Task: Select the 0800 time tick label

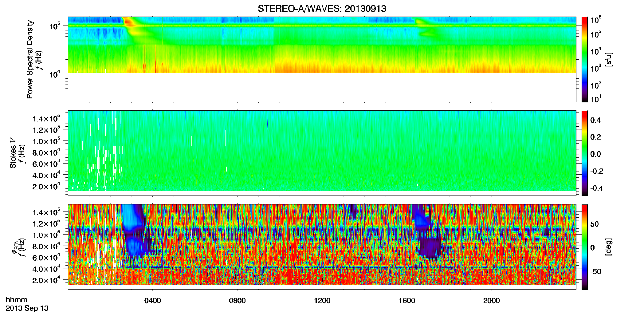Action: [x=237, y=301]
